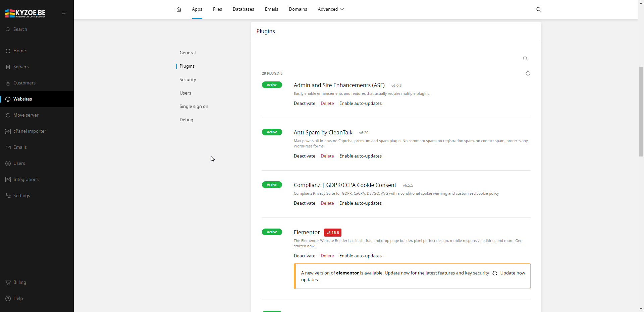Enable auto-updates for Elementor
644x312 pixels.
point(361,256)
